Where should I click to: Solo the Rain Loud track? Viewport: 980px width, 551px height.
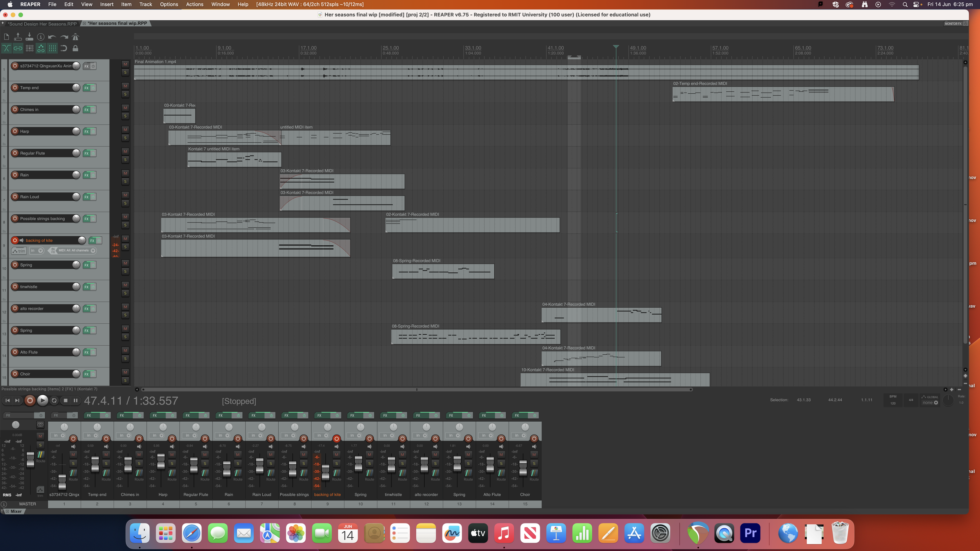click(x=125, y=203)
